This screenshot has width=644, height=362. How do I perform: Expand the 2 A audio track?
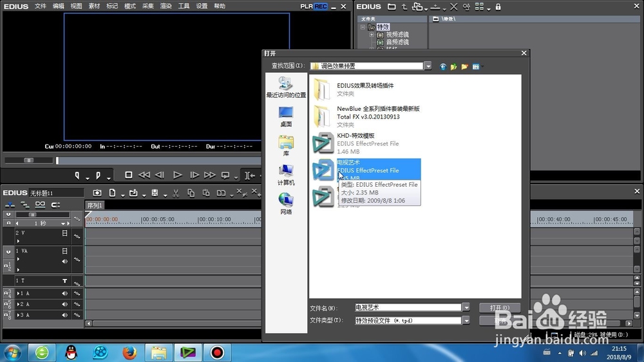pyautogui.click(x=18, y=304)
